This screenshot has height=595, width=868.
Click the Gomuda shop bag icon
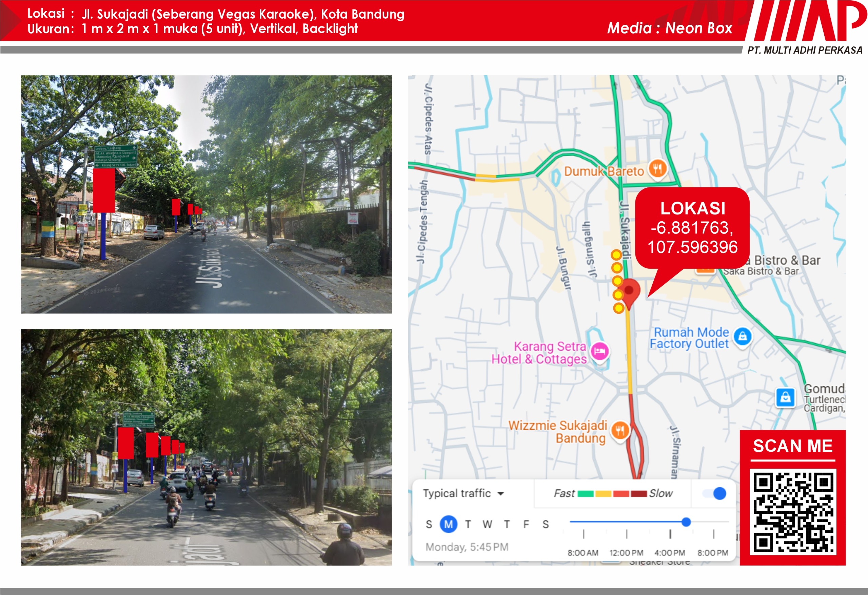[x=785, y=397]
